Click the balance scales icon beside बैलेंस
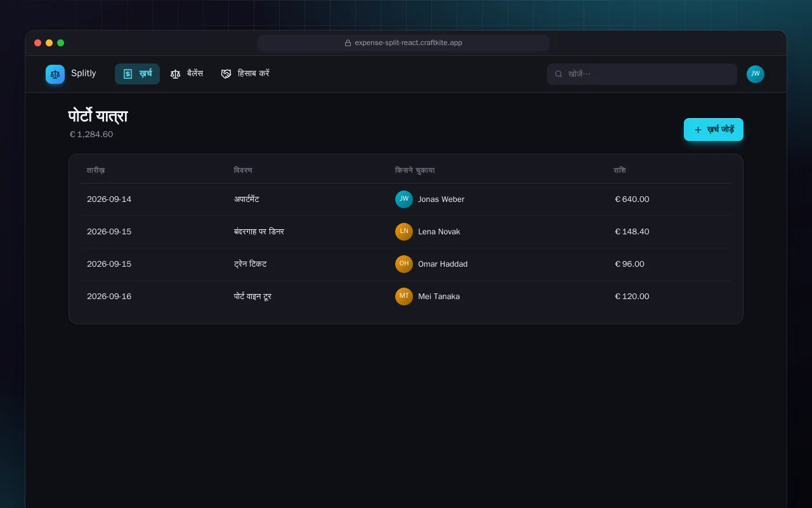Screen dimensions: 812x508 click(x=176, y=74)
